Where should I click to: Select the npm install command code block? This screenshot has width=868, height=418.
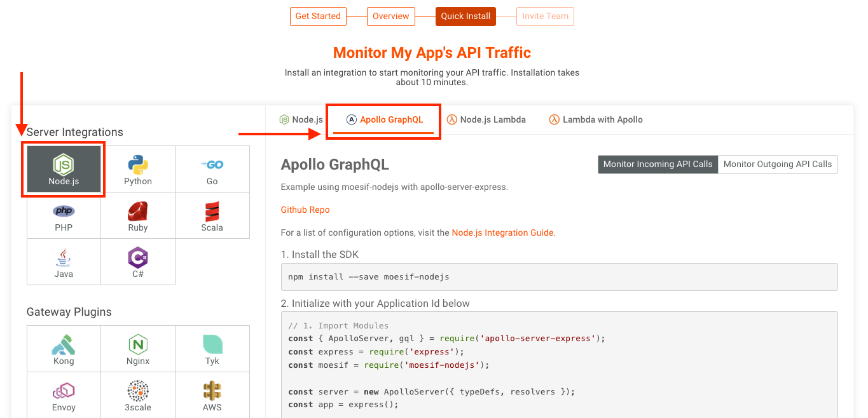pyautogui.click(x=560, y=276)
